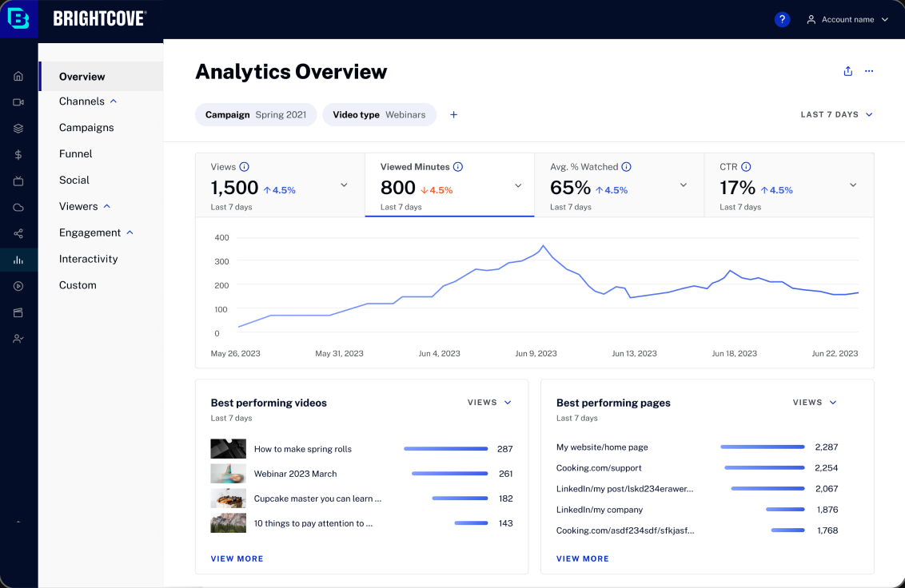The width and height of the screenshot is (905, 588).
Task: Open VIEWS dropdown for Best performing pages
Action: coord(815,402)
